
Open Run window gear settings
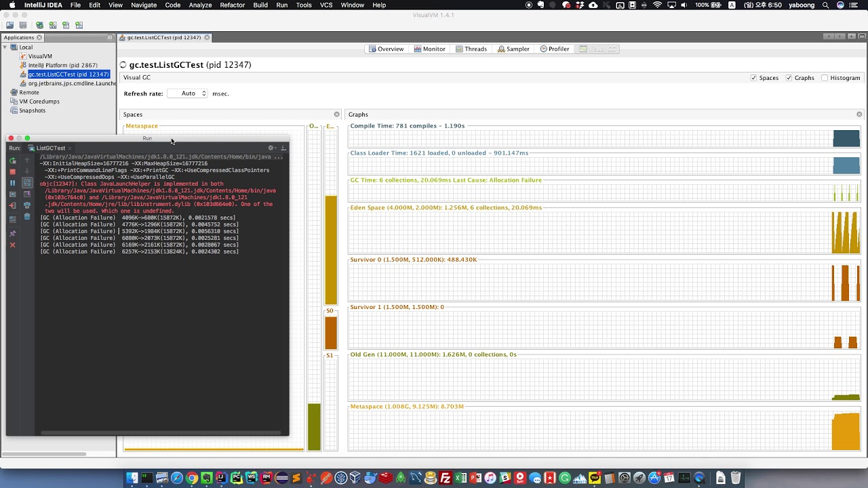271,148
